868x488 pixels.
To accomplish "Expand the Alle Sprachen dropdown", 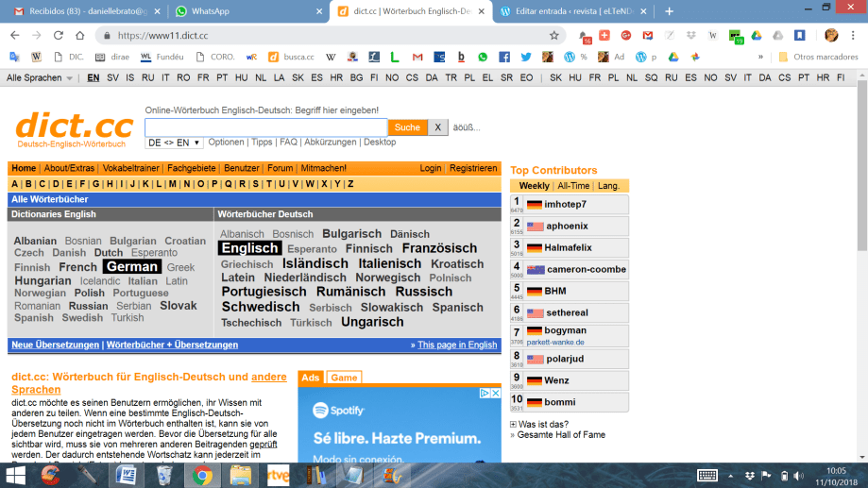I will click(x=40, y=77).
